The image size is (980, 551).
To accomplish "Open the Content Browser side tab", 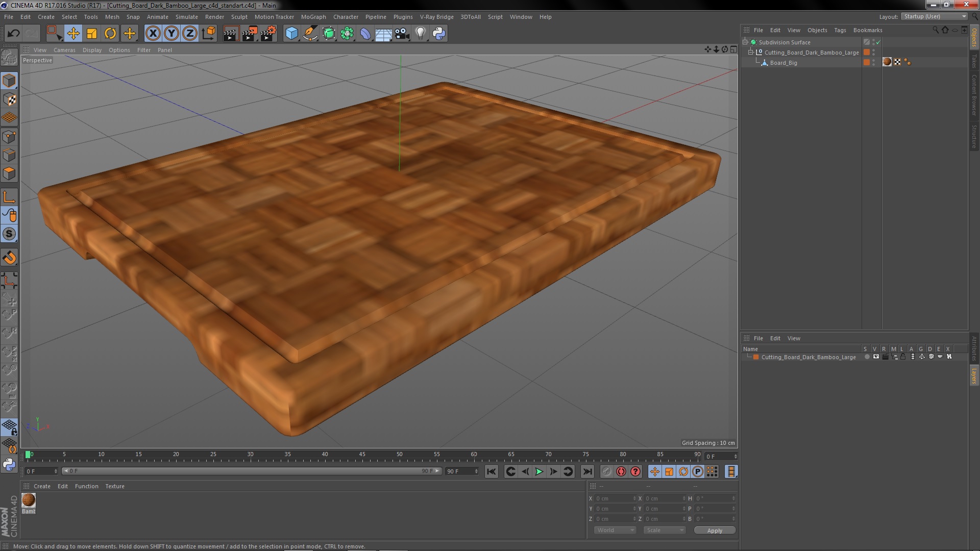I will (974, 95).
